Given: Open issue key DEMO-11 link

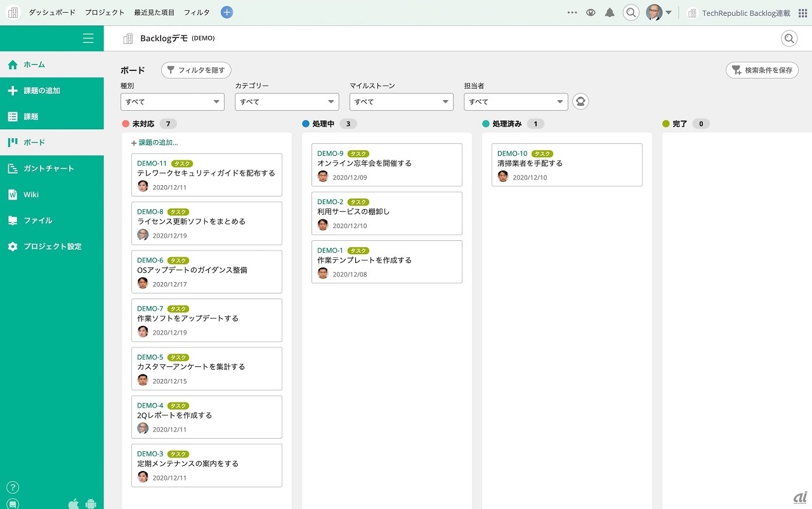Looking at the screenshot, I should click(x=152, y=164).
